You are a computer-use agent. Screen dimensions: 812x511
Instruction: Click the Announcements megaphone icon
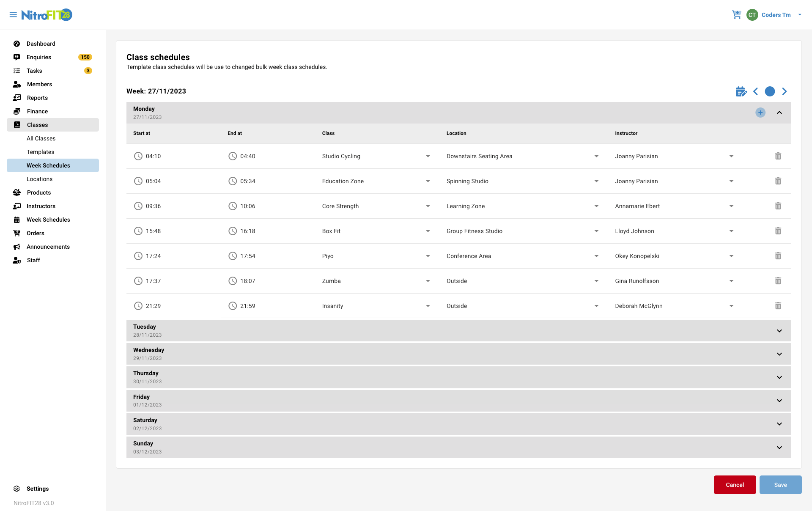pyautogui.click(x=16, y=247)
